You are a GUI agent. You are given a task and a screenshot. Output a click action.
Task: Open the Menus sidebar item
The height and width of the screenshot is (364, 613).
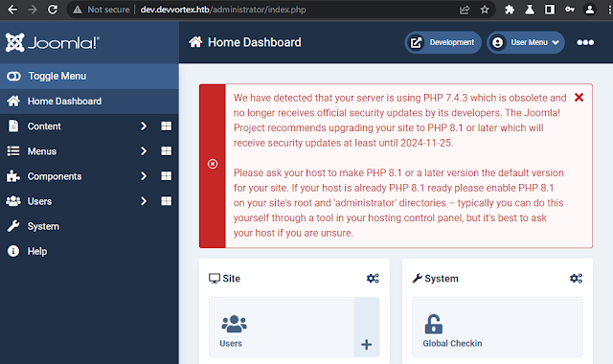click(41, 151)
